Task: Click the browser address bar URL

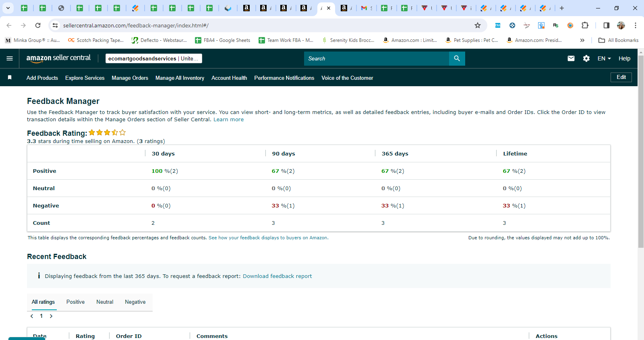Action: coord(136,25)
